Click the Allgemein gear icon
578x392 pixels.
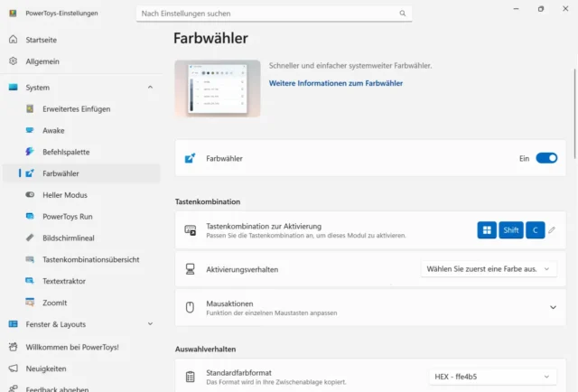click(14, 61)
